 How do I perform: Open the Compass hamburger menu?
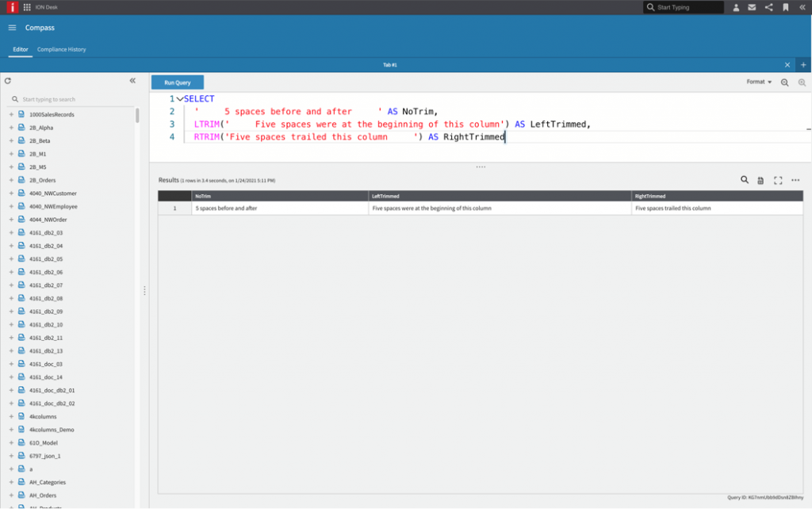[12, 28]
